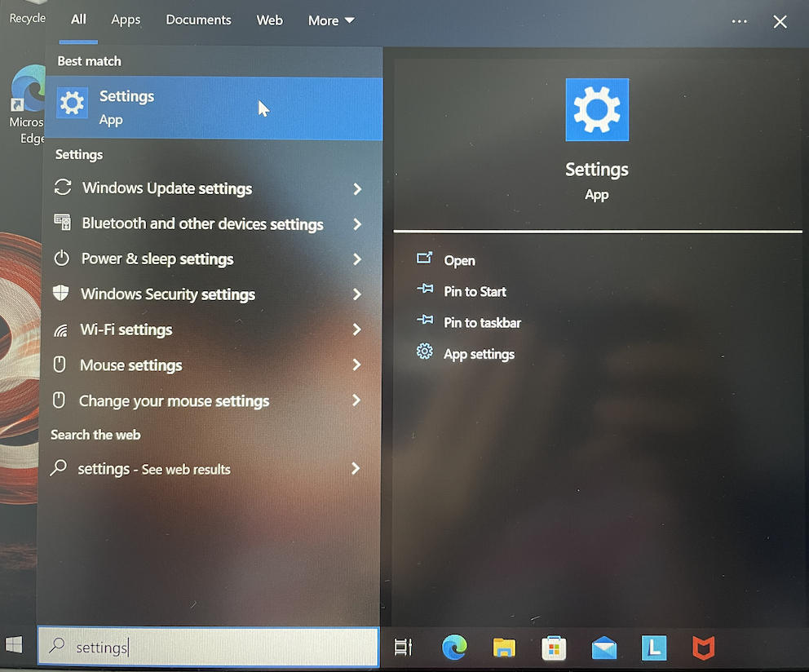Image resolution: width=809 pixels, height=672 pixels.
Task: Choose Pin to Start
Action: coord(475,292)
